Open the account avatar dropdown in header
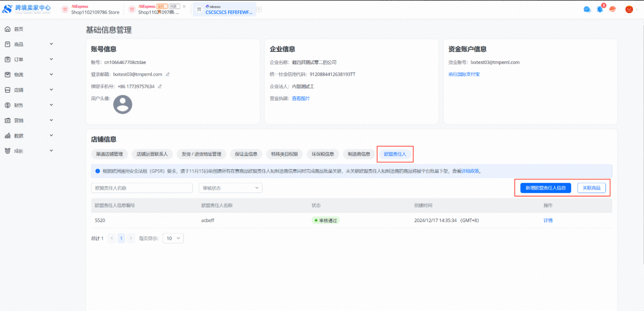The image size is (644, 311). pos(631,10)
